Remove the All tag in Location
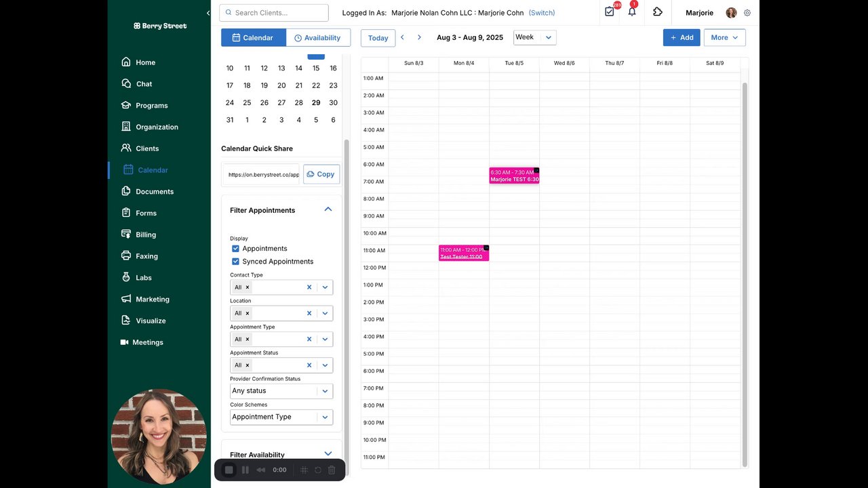Image resolution: width=868 pixels, height=488 pixels. click(247, 313)
